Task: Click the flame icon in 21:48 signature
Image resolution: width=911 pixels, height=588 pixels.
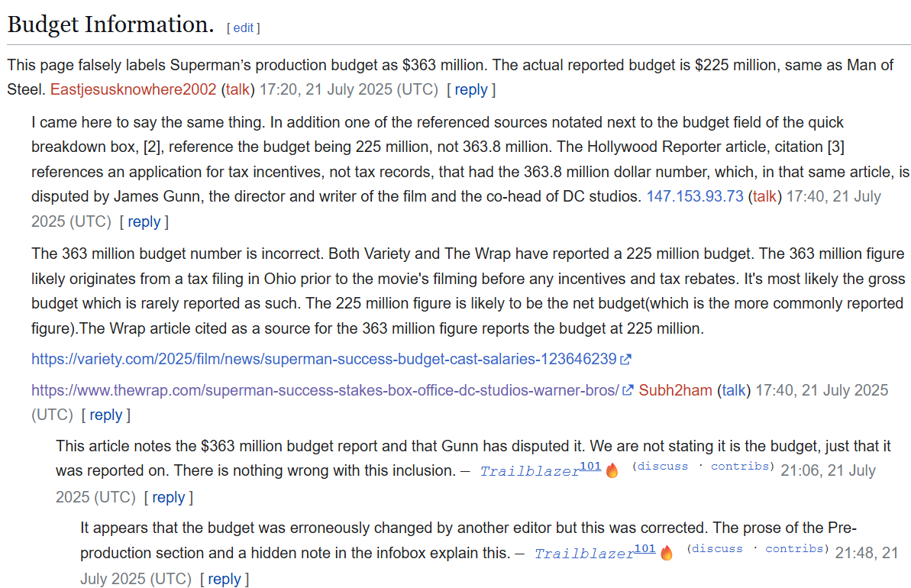Action: pos(667,553)
